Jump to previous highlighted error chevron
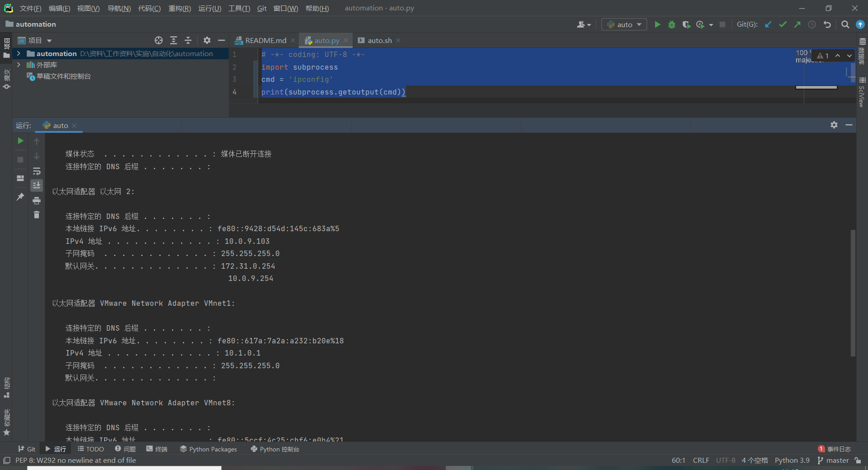868x470 pixels. (x=838, y=56)
